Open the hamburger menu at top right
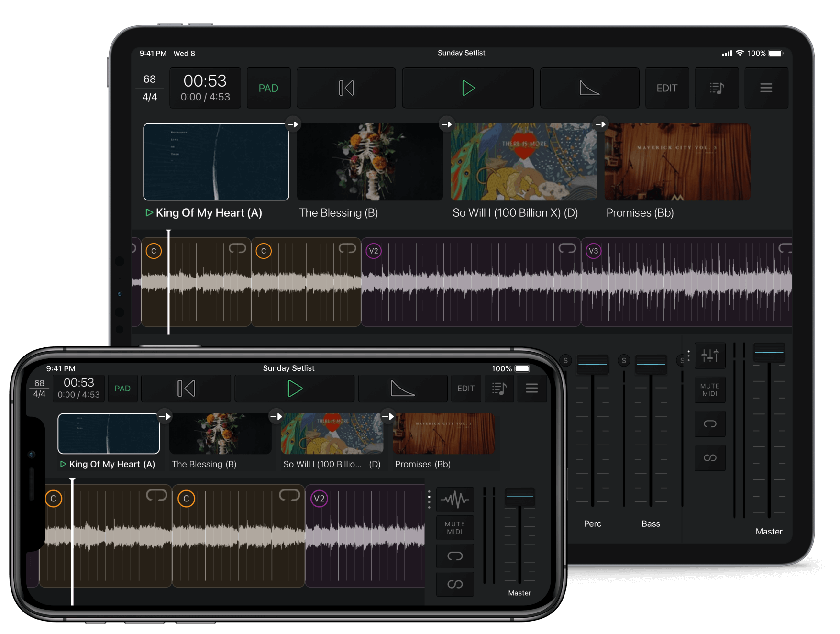840x634 pixels. point(766,88)
